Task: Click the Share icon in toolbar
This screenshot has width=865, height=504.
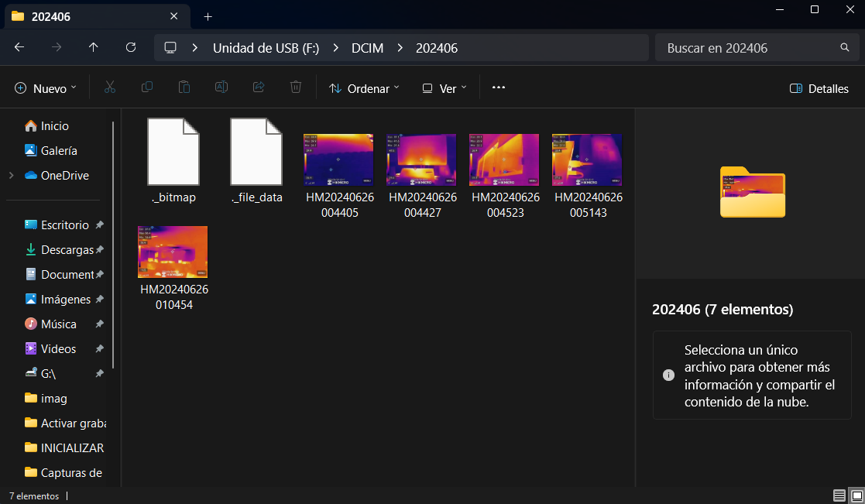Action: 259,87
